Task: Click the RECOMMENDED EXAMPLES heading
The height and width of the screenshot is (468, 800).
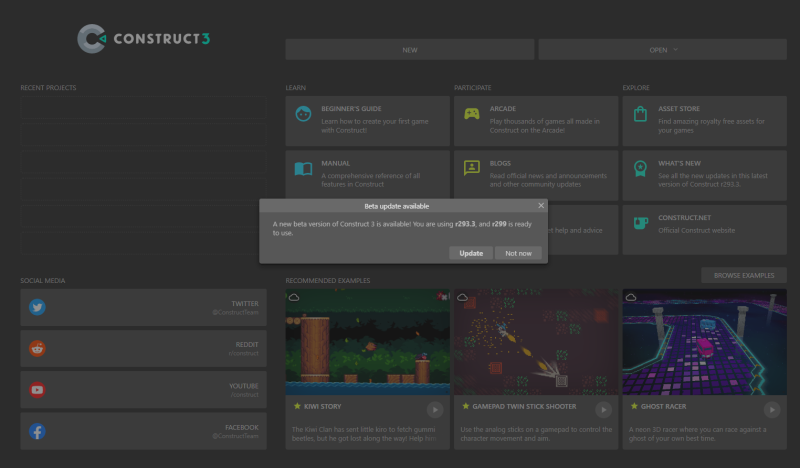Action: tap(328, 281)
